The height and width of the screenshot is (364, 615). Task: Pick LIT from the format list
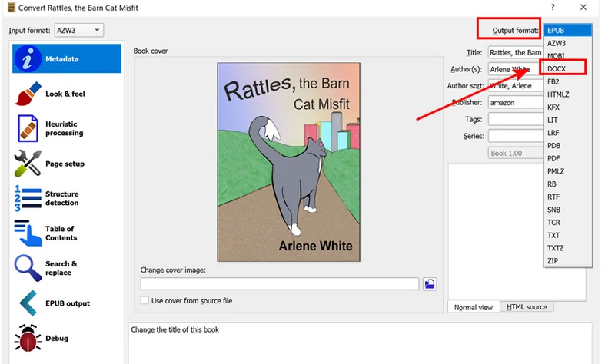pos(567,120)
